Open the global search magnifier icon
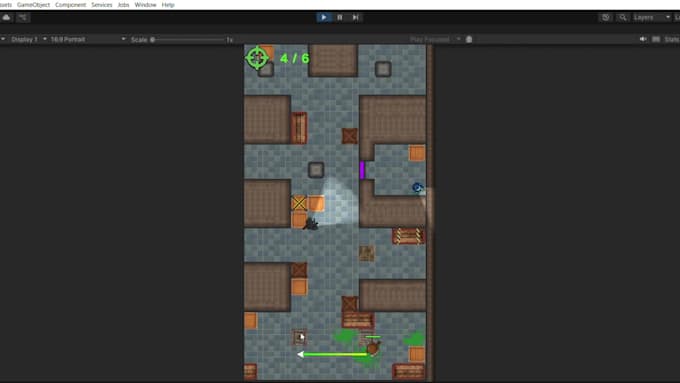Viewport: 680px width, 383px height. (623, 17)
